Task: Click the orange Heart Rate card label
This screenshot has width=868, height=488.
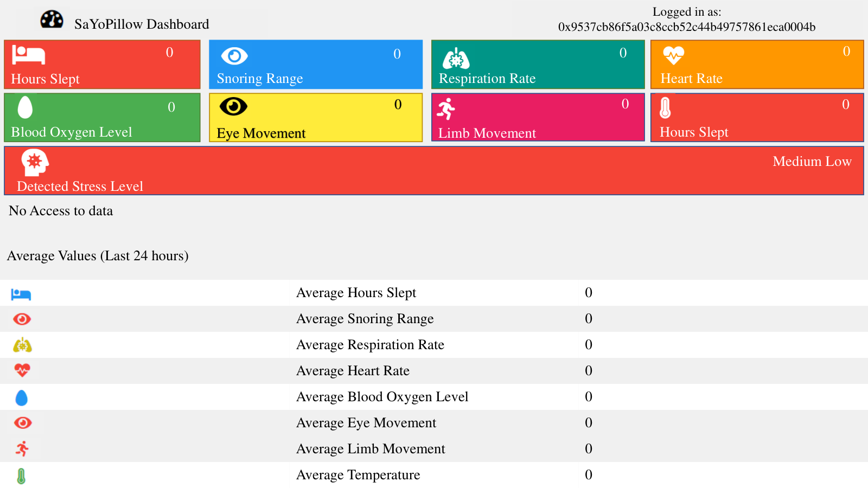Action: (x=691, y=79)
